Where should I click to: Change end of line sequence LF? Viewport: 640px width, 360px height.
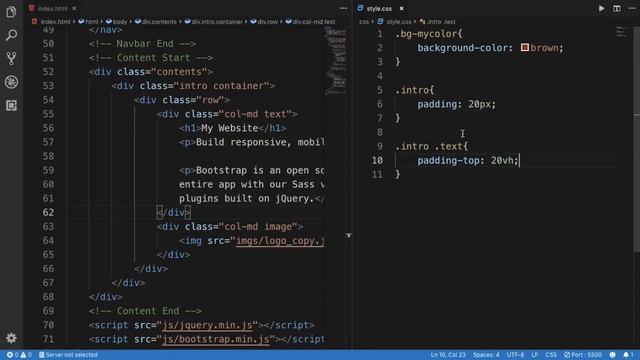pos(534,355)
